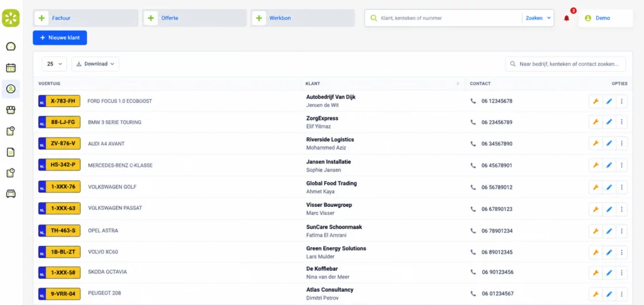Click edit pencil for Global Food Trading

609,187
